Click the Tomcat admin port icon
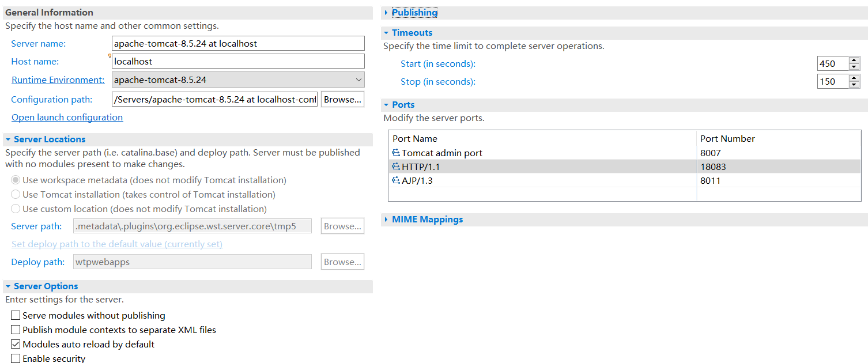This screenshot has height=363, width=868. [x=396, y=153]
